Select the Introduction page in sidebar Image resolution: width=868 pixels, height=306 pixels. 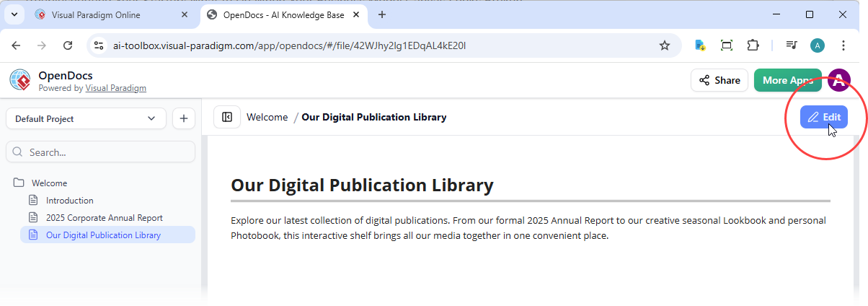pyautogui.click(x=69, y=201)
